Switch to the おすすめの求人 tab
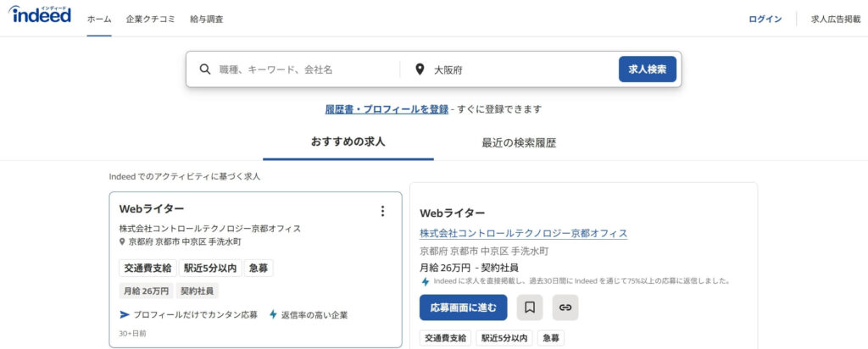The image size is (868, 349). 348,142
